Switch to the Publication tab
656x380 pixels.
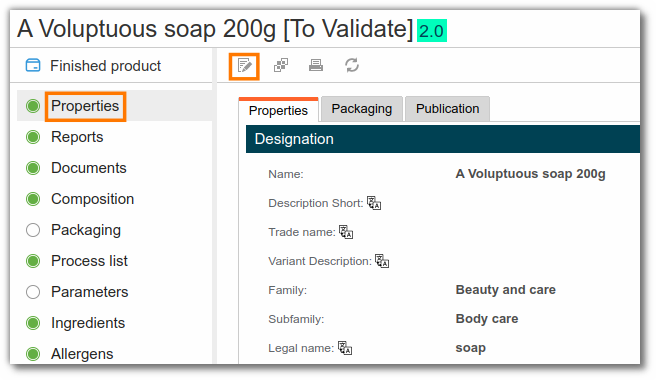(x=447, y=109)
